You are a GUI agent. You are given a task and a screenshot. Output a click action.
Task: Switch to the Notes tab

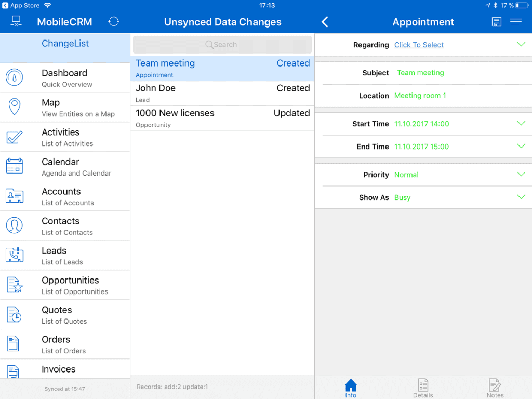tap(495, 388)
